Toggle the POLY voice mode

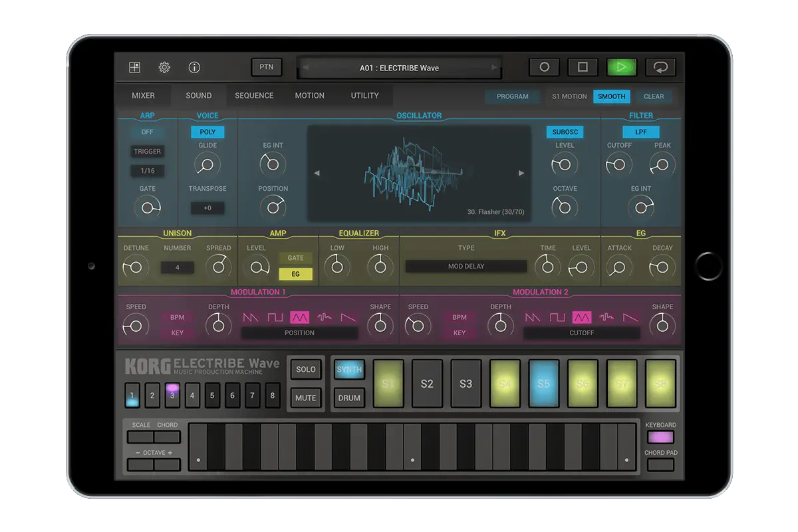pos(207,132)
